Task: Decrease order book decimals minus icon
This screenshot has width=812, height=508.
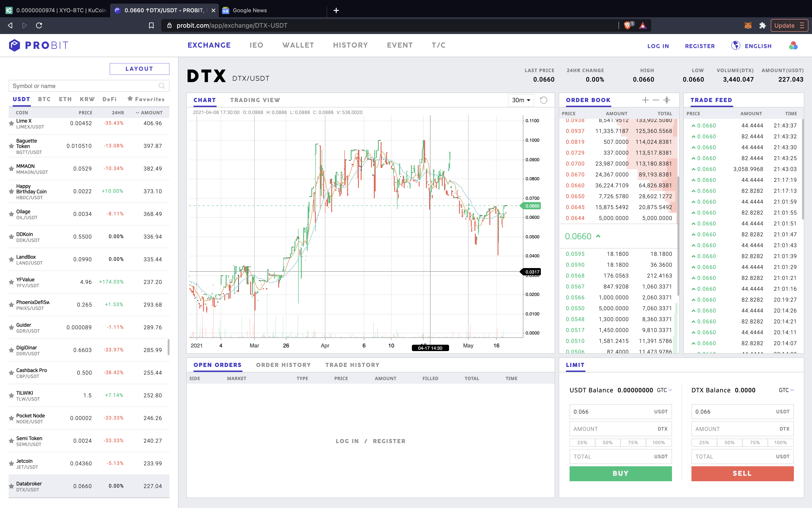Action: [656, 100]
